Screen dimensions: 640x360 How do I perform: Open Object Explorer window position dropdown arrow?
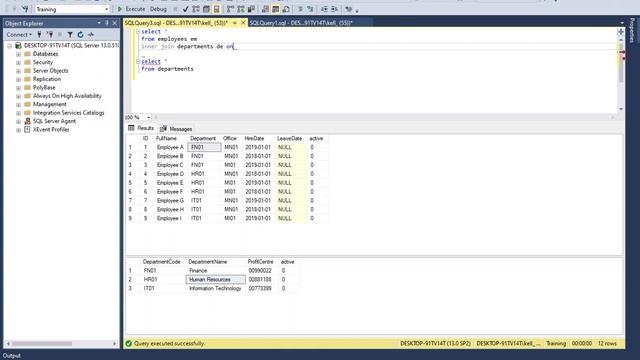point(99,23)
